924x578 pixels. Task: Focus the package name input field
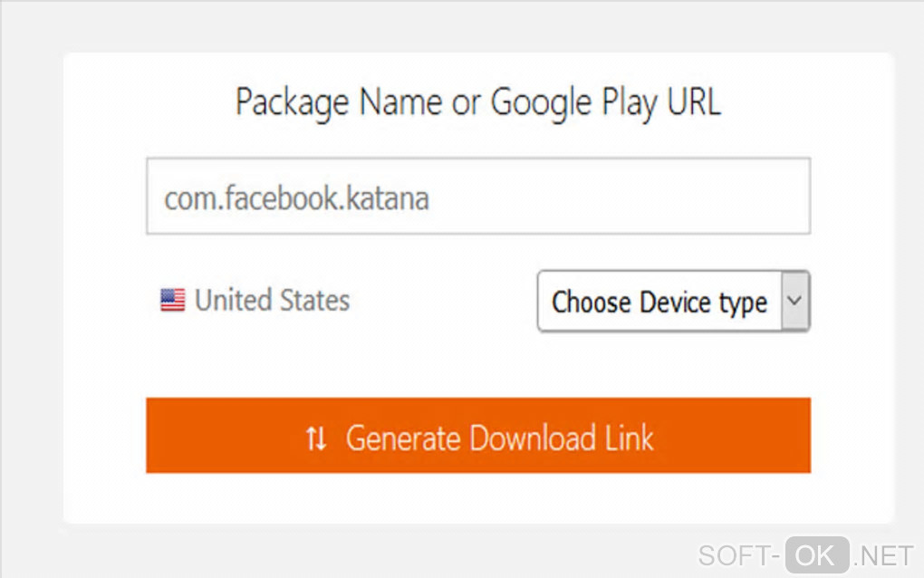pyautogui.click(x=477, y=197)
